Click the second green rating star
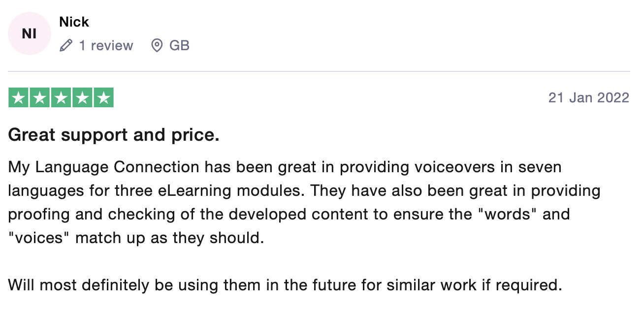 40,97
